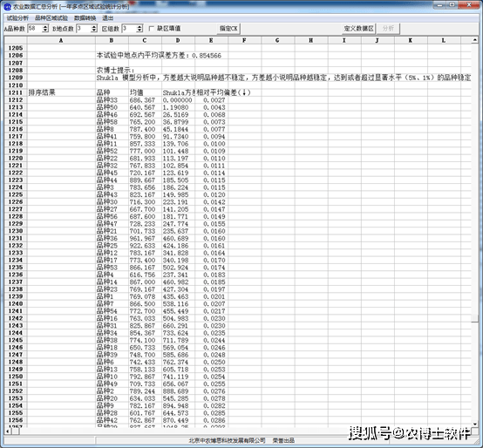Select column D header
The image size is (483, 448).
(178, 40)
